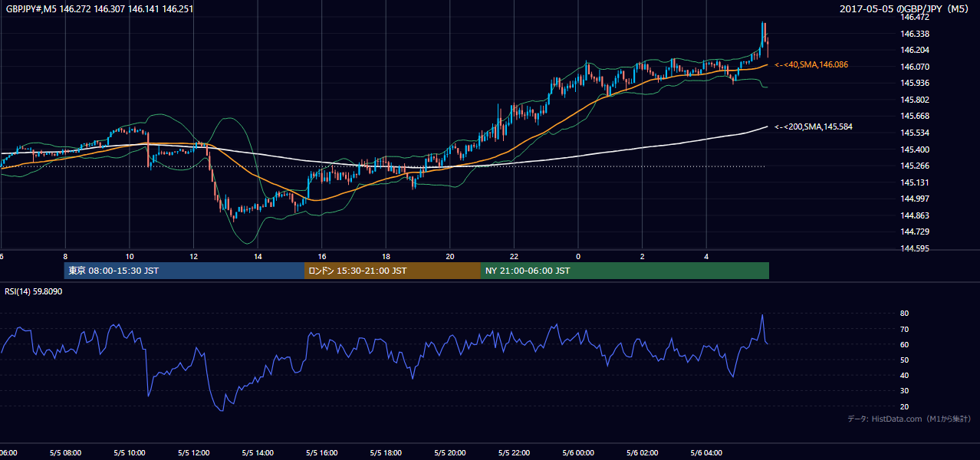Click RSI axis level 20
This screenshot has width=980, height=460.
[905, 406]
